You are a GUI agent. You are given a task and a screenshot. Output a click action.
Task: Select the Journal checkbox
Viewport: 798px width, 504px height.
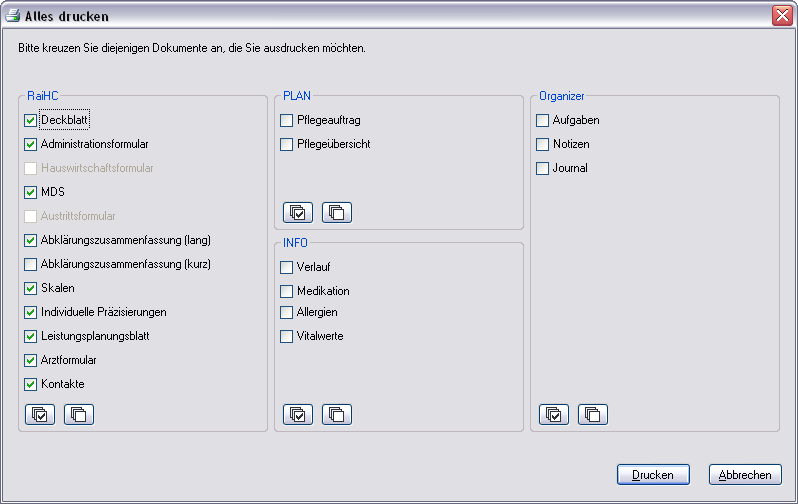pyautogui.click(x=543, y=168)
